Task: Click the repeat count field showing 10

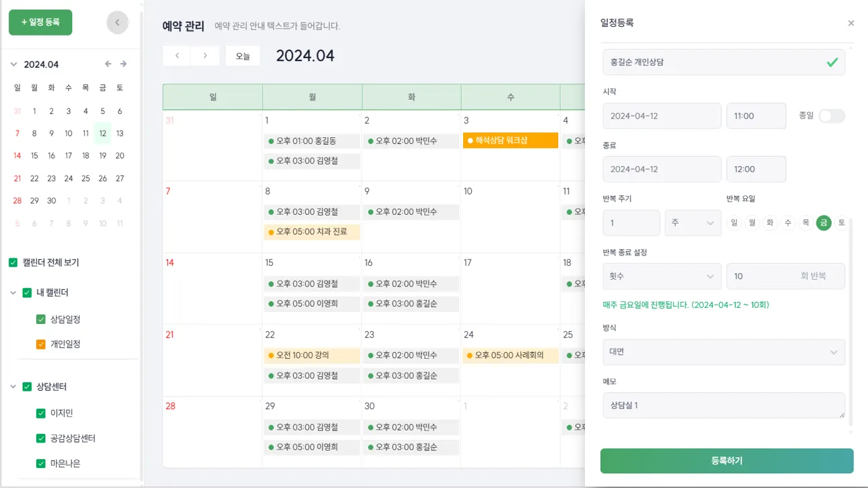Action: click(x=786, y=276)
